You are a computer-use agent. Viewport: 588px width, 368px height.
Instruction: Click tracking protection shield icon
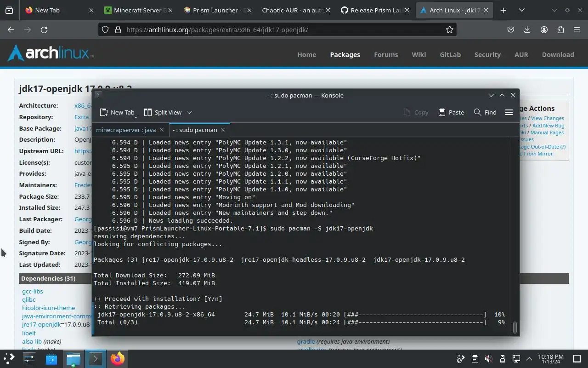[x=105, y=29]
